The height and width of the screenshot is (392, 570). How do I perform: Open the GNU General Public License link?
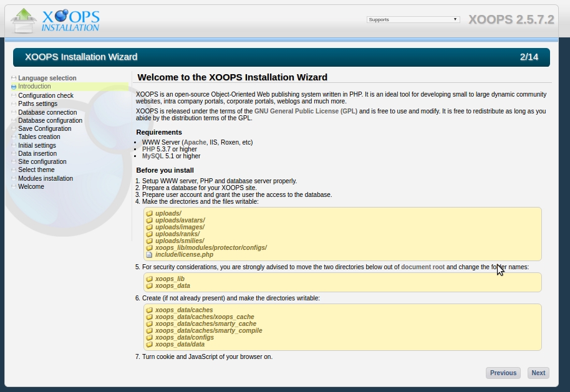pyautogui.click(x=306, y=111)
